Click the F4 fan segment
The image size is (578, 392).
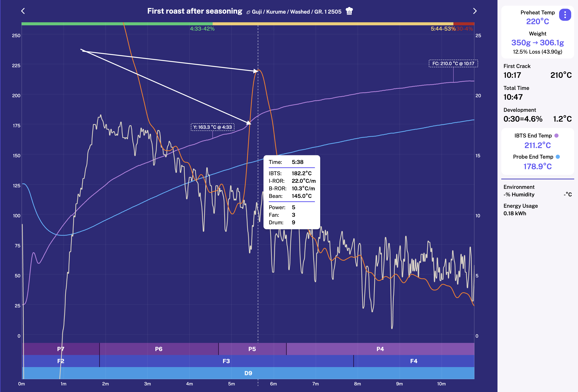[x=414, y=361]
